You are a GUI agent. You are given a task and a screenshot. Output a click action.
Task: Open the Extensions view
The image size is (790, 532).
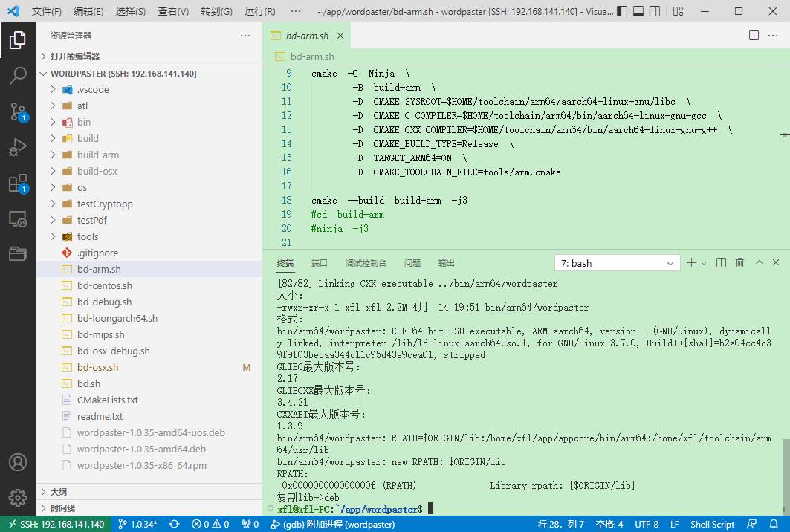[x=18, y=184]
